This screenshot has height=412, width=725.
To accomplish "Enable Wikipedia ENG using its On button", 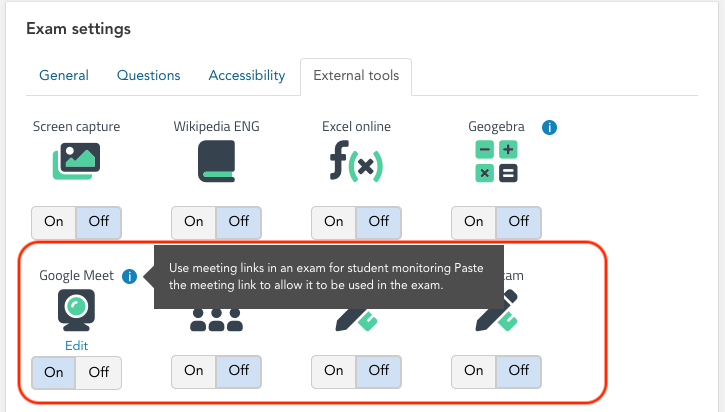I will click(x=194, y=221).
